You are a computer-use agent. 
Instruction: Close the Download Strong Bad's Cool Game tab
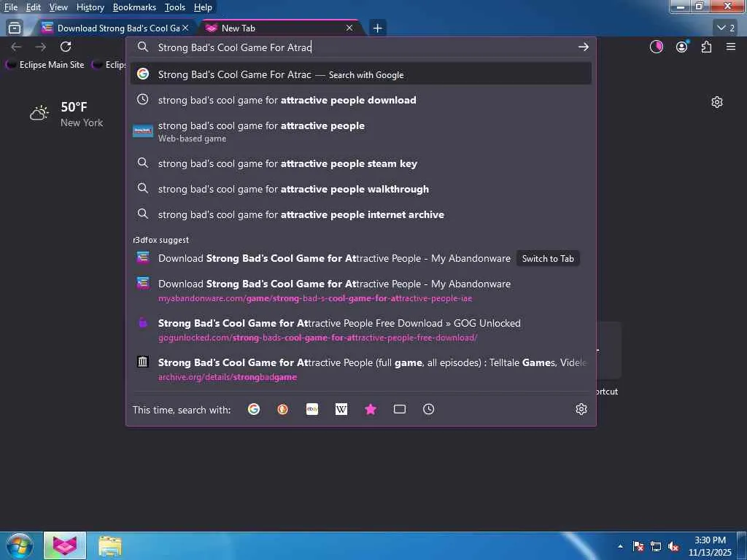[x=185, y=28]
